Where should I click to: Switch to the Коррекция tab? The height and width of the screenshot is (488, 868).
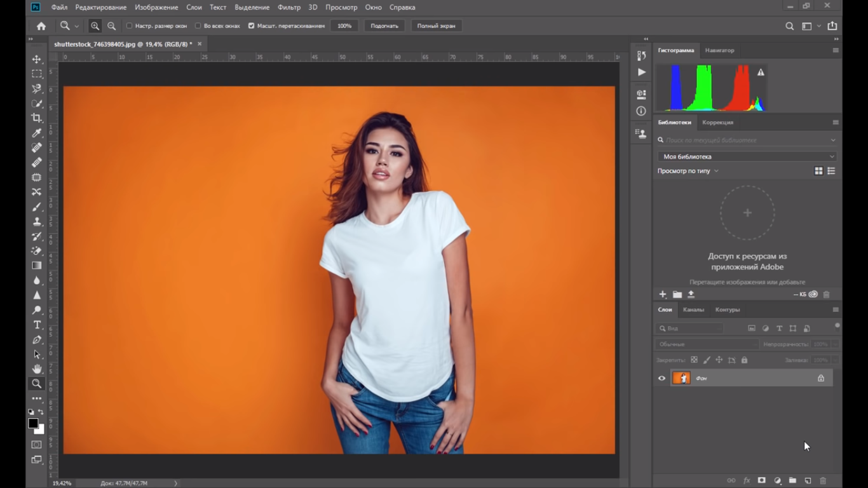[717, 122]
